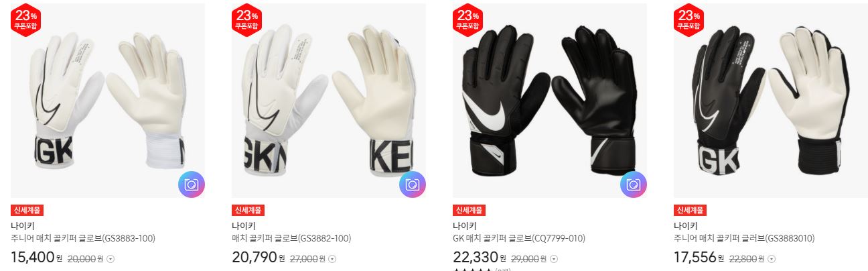Image resolution: width=868 pixels, height=271 pixels.
Task: Open 매치 골키퍼 글로브(GS3882-100) product link
Action: click(x=291, y=238)
